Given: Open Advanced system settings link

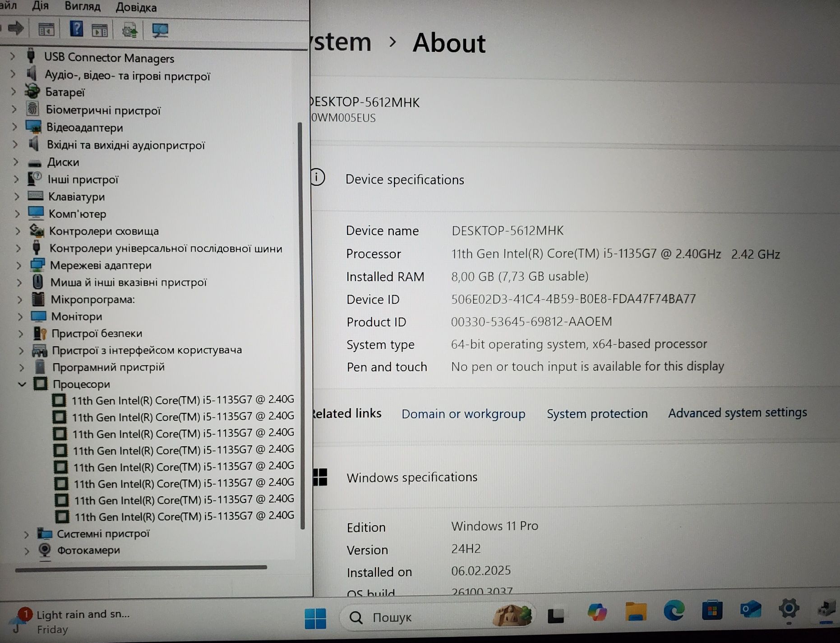Looking at the screenshot, I should (x=738, y=413).
